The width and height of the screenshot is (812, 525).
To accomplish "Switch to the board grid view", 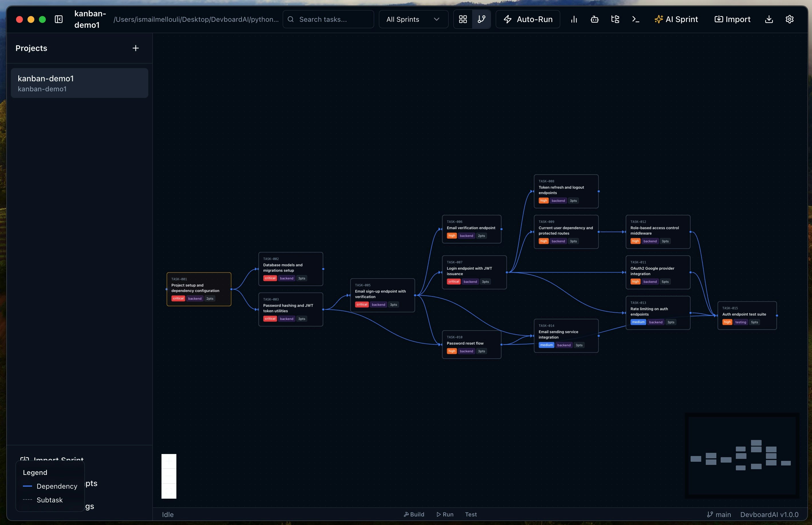I will coord(463,19).
